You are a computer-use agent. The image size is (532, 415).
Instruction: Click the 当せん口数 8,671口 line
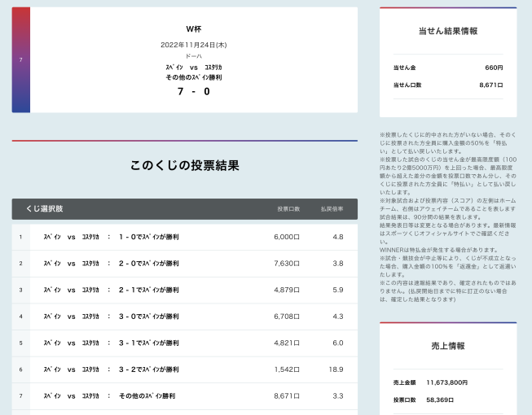pos(447,85)
